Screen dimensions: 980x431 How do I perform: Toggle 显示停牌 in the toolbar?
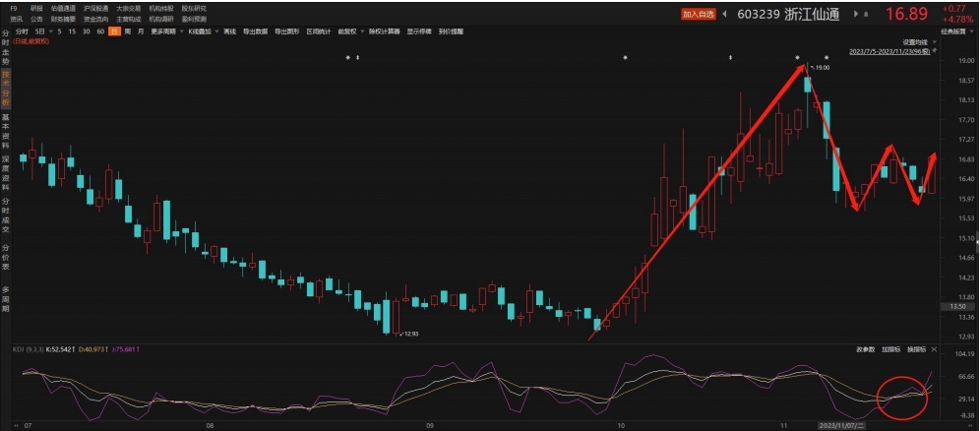pos(419,31)
